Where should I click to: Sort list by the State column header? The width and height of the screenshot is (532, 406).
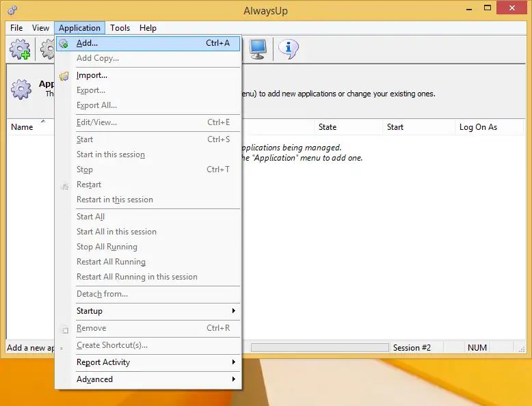(x=348, y=127)
